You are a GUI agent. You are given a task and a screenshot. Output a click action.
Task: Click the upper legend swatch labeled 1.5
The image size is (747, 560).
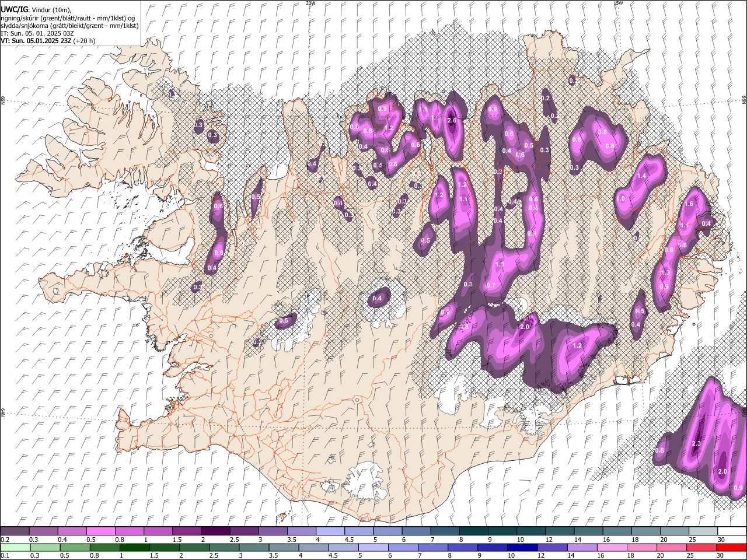pyautogui.click(x=187, y=531)
